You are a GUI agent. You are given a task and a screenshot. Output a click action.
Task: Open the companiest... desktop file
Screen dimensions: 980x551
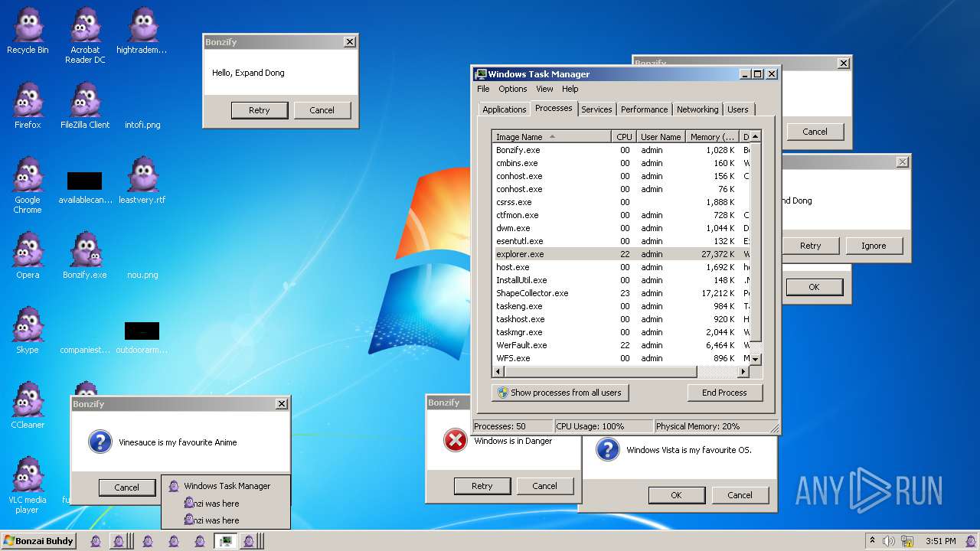click(x=85, y=350)
